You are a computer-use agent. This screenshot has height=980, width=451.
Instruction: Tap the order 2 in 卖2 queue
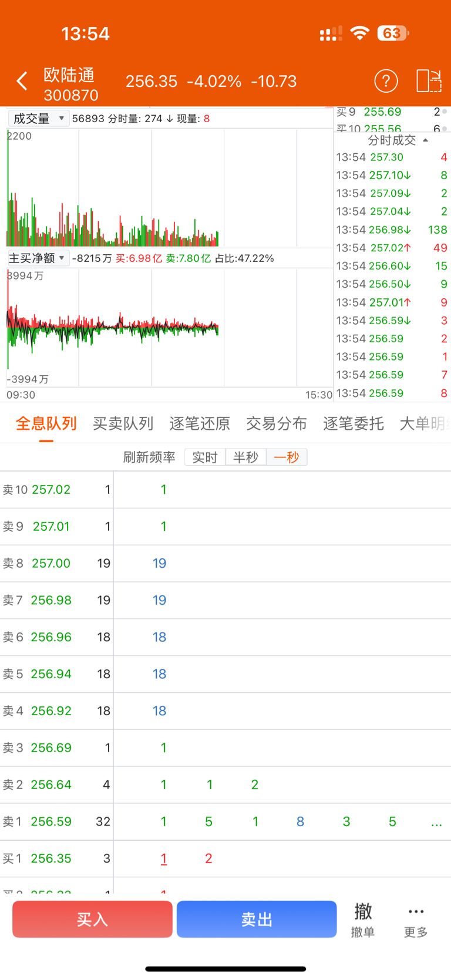(255, 785)
